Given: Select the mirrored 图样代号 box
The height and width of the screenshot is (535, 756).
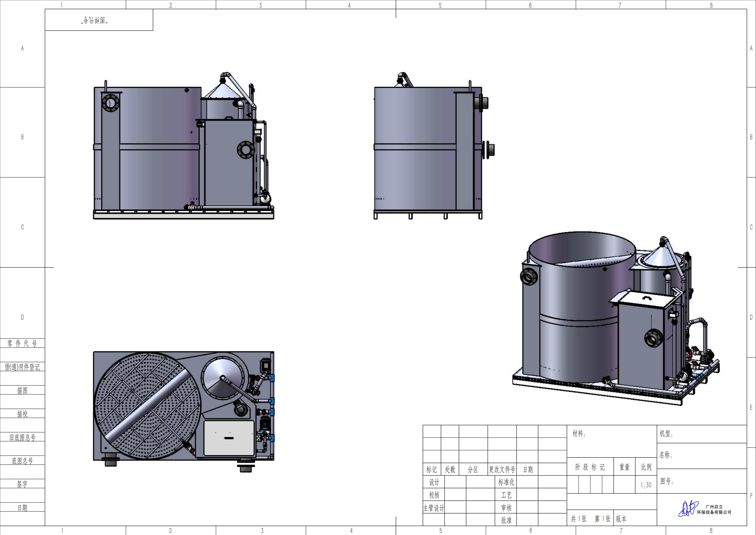Looking at the screenshot, I should point(99,20).
